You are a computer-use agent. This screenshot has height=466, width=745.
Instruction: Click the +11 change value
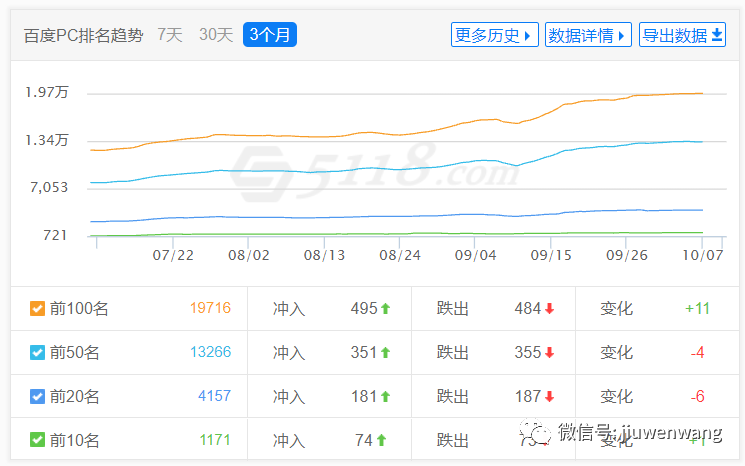pos(697,309)
